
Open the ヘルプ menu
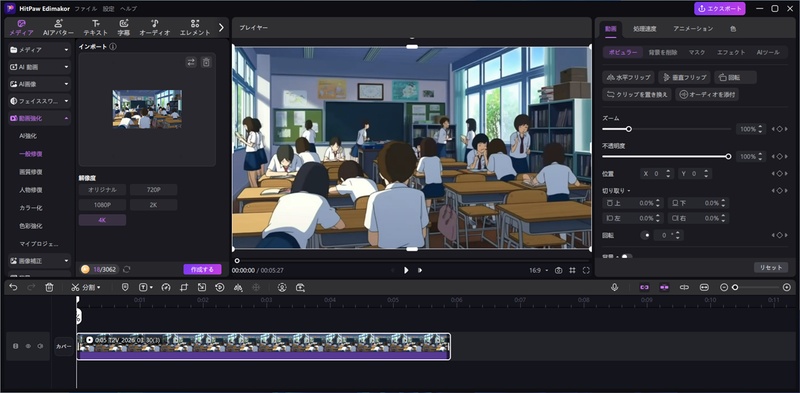click(128, 9)
